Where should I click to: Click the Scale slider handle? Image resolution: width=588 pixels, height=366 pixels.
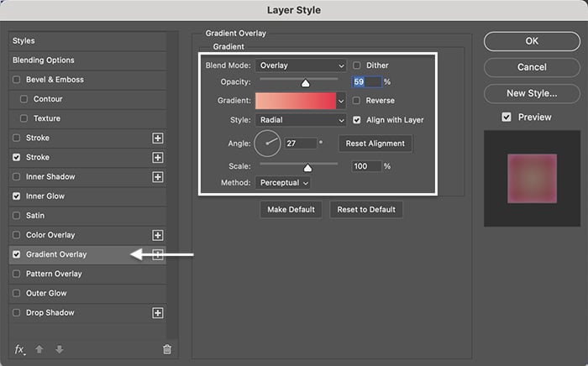pos(308,167)
